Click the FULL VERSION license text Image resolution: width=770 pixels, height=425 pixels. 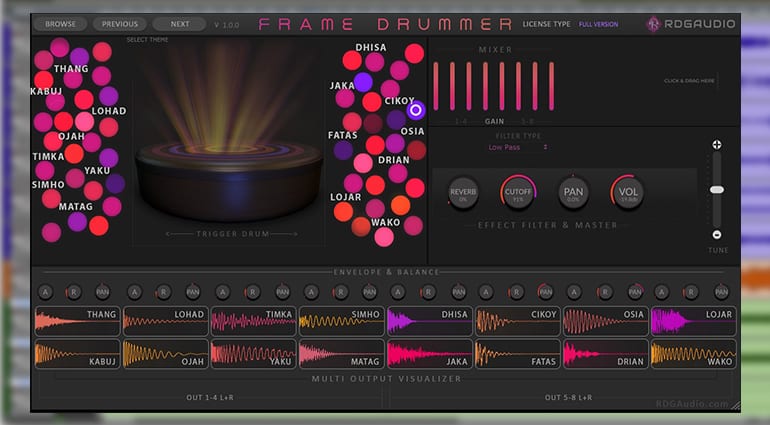coord(598,24)
